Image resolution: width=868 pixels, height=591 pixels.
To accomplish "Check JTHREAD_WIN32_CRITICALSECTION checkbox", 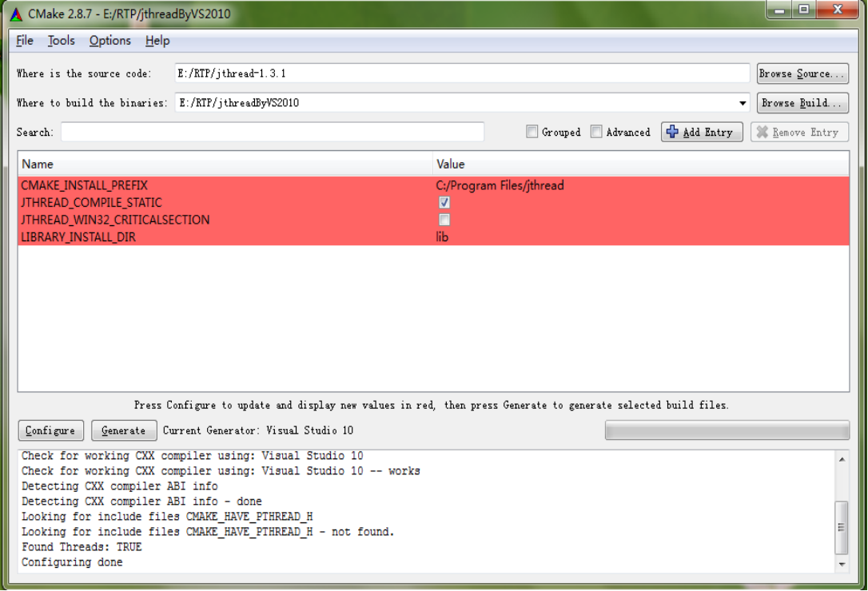I will pos(444,220).
